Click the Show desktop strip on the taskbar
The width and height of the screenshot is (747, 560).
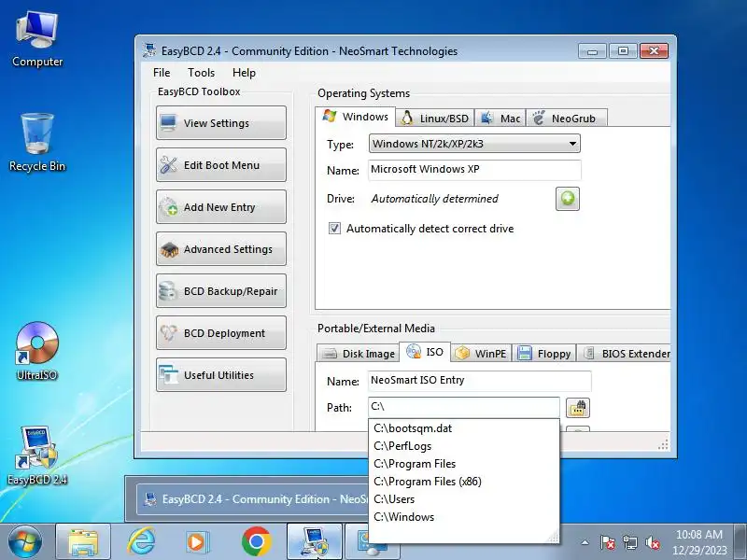(740, 542)
